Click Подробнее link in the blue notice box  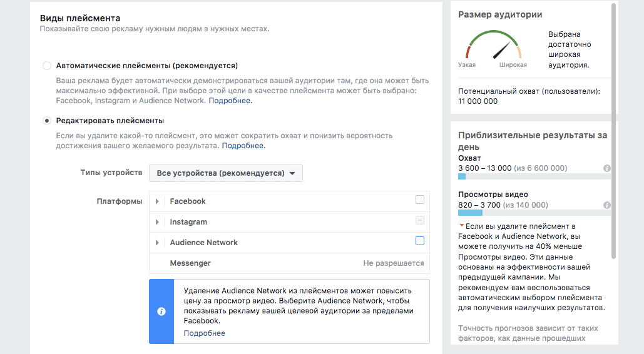tap(204, 333)
